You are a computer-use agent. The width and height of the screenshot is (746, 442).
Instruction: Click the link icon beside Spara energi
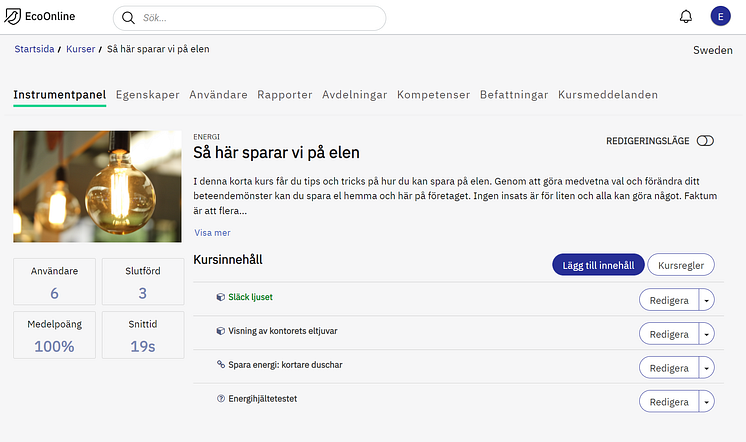click(x=221, y=365)
